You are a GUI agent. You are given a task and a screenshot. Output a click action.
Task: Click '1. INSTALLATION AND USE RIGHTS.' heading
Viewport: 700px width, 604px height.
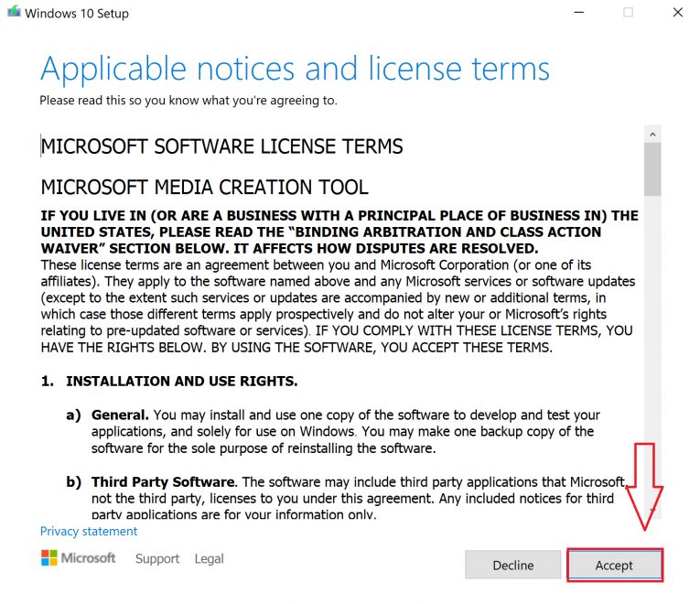pyautogui.click(x=169, y=381)
